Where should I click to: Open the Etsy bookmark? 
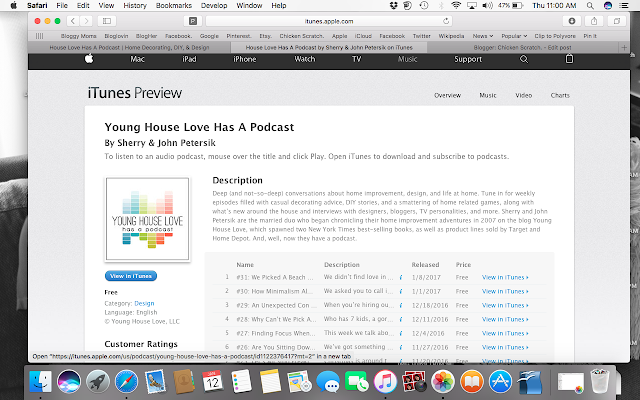265,36
